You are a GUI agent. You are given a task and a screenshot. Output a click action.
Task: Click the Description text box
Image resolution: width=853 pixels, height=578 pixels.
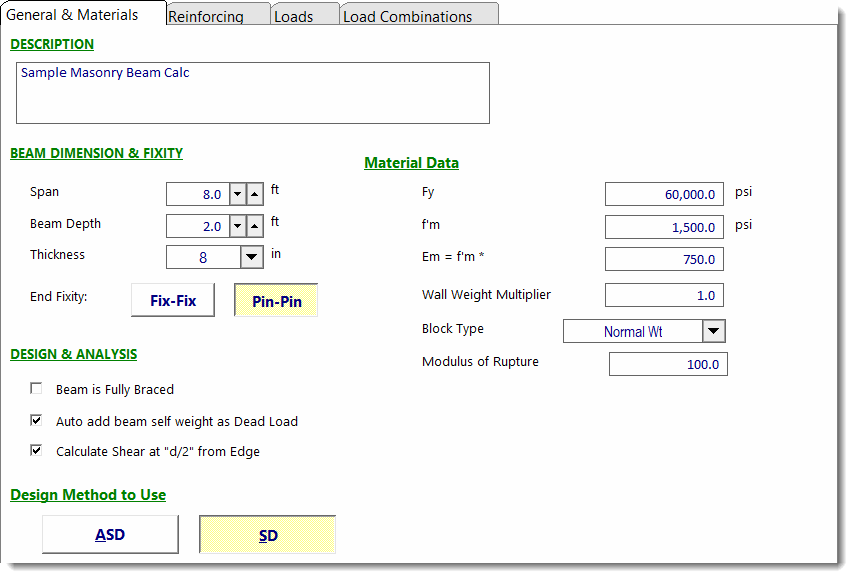pos(253,93)
